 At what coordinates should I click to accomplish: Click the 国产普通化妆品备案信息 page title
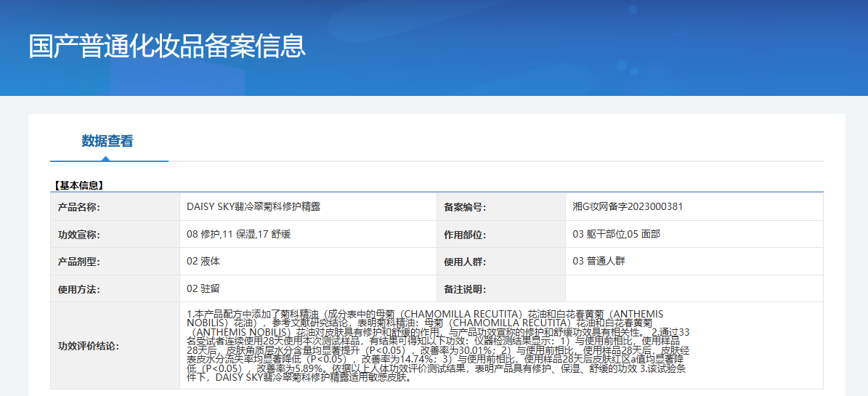(167, 46)
